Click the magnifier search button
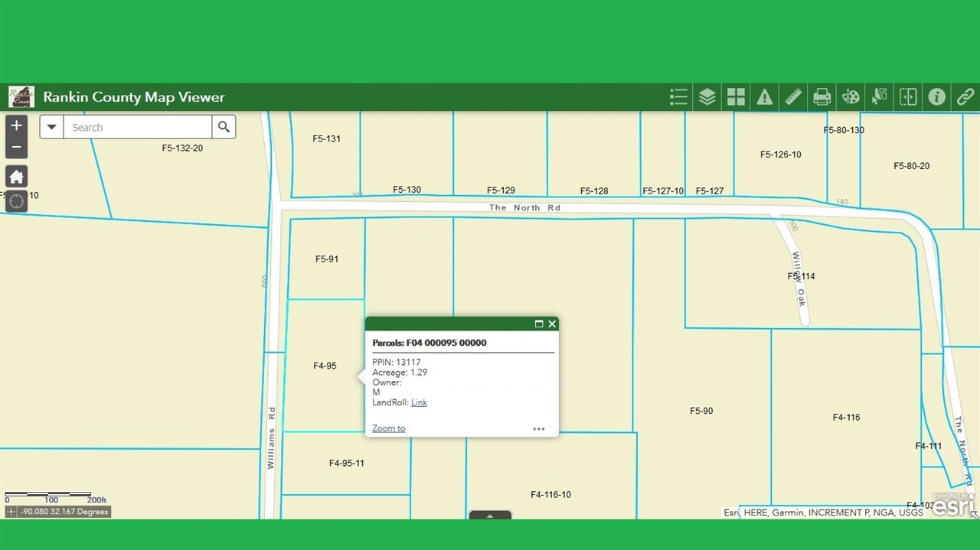Screen dimensions: 980x550 (224, 127)
